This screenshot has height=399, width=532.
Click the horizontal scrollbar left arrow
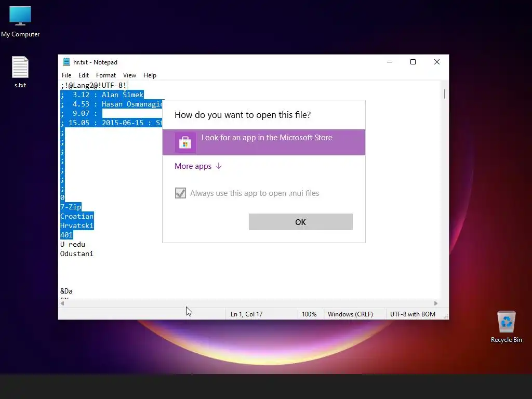(62, 303)
